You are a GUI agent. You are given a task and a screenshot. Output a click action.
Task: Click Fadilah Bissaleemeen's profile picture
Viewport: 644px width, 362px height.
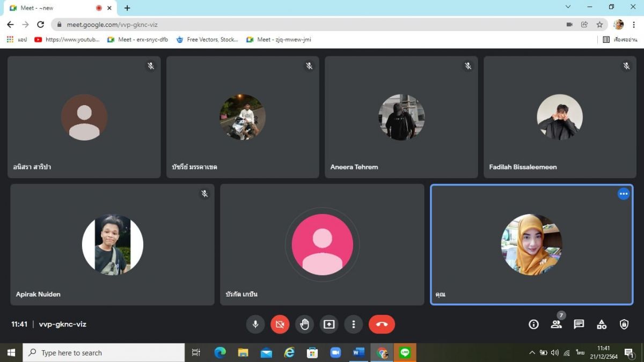pos(559,117)
